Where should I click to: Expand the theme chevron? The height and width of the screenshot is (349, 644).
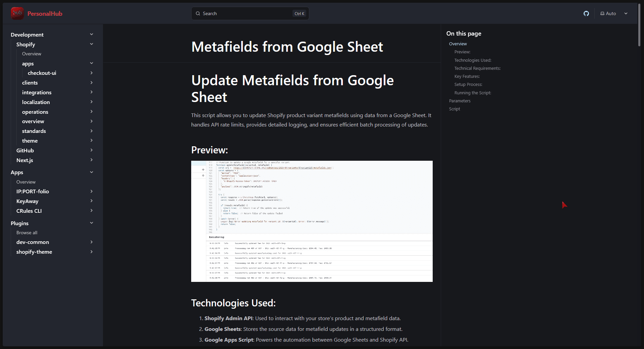click(92, 141)
